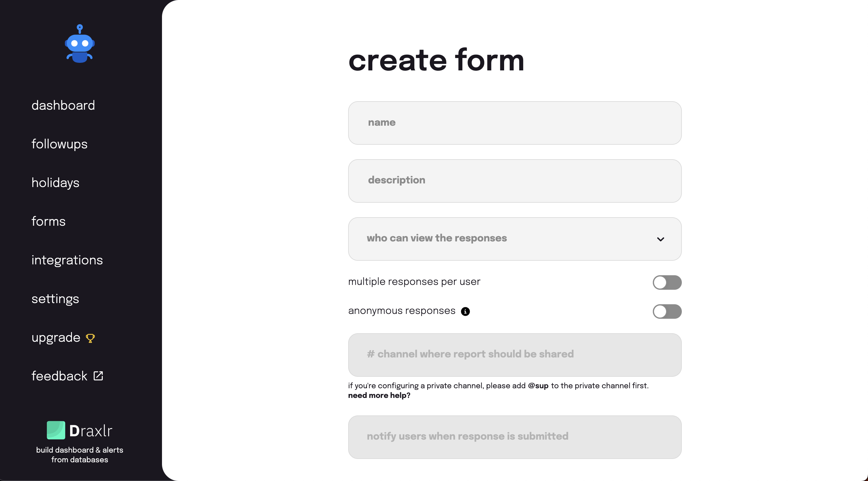This screenshot has width=868, height=481.
Task: Click the upgrade trophy icon
Action: coord(90,338)
